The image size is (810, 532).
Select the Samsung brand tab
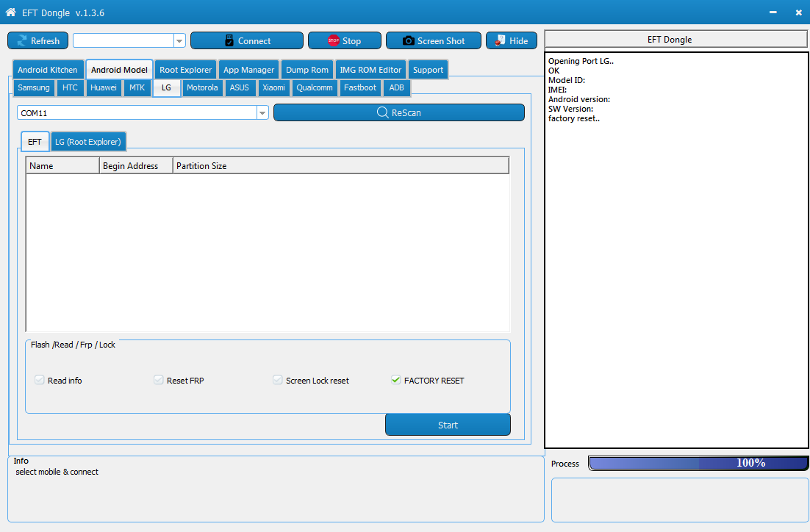coord(34,87)
